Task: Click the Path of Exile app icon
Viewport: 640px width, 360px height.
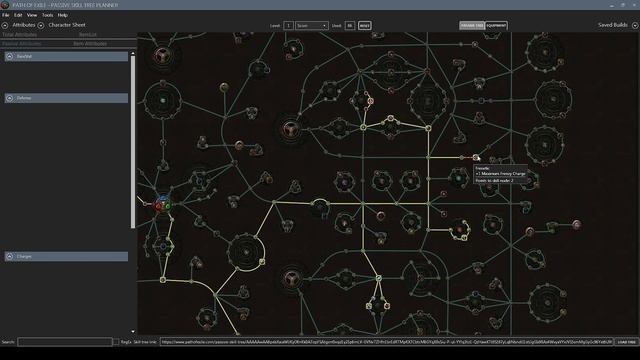Action: click(5, 5)
